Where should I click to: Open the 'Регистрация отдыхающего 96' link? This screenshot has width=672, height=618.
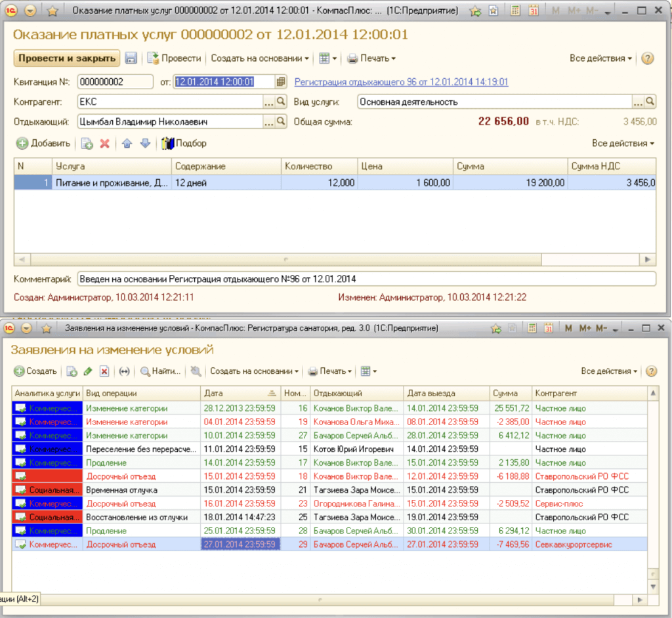(401, 82)
